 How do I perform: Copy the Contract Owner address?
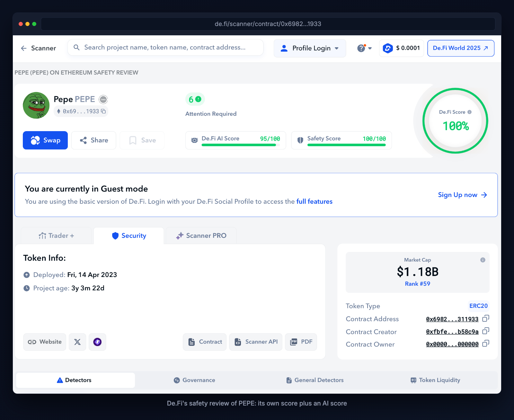(486, 344)
